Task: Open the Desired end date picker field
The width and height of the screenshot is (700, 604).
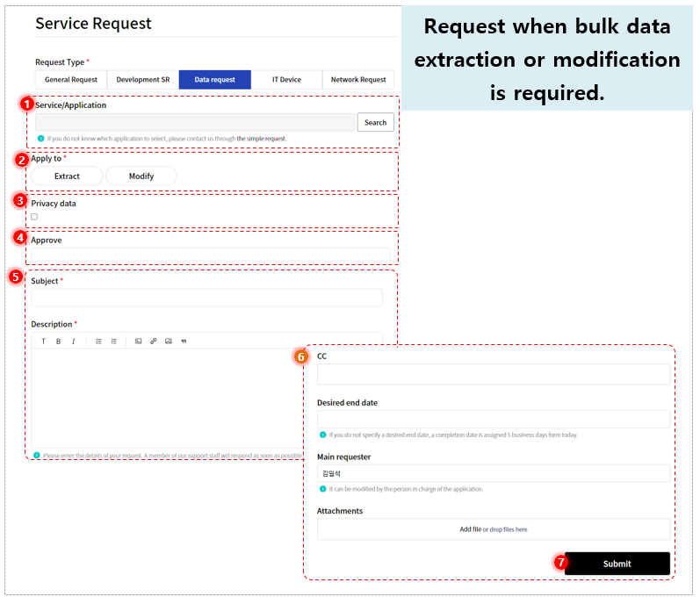Action: point(494,420)
